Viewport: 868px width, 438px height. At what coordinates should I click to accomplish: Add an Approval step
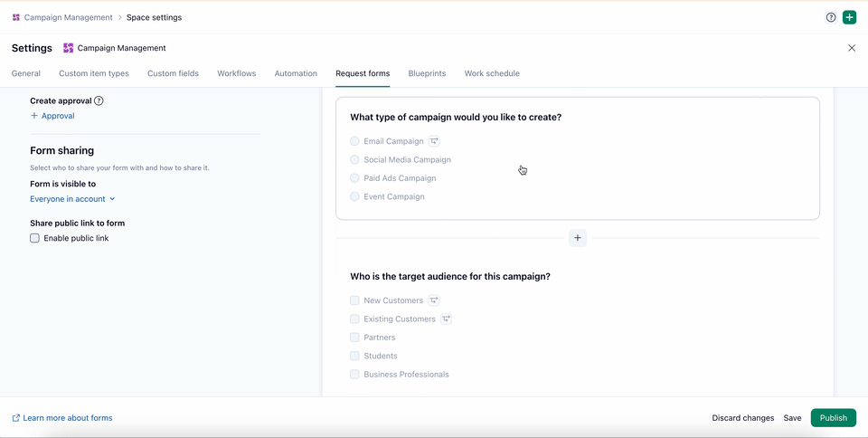(52, 116)
